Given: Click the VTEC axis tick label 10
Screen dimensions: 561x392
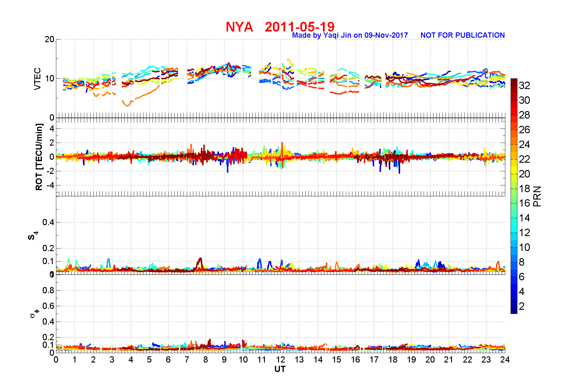Looking at the screenshot, I should tap(49, 78).
